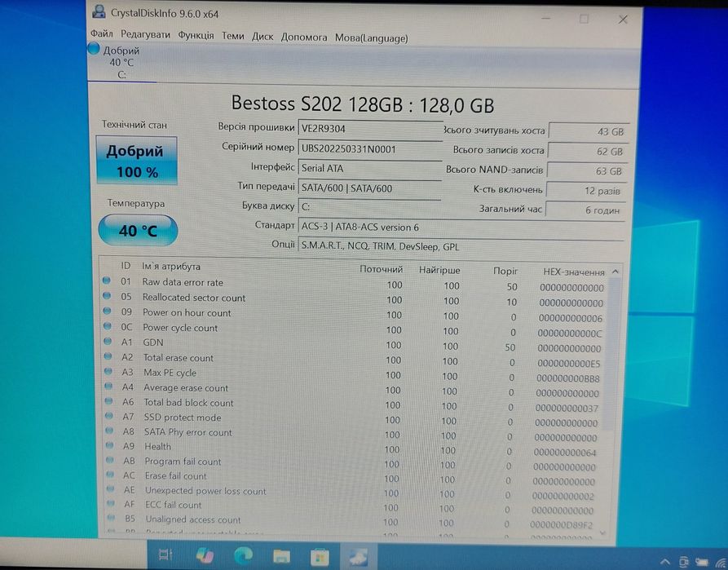Click the status dot of Erase fail count

point(111,475)
